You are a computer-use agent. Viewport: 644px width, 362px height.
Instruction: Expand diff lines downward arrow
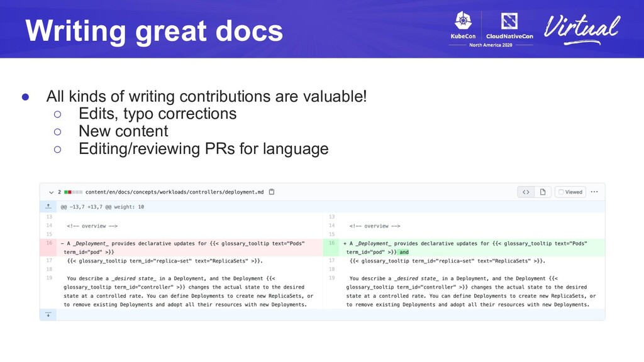[48, 315]
